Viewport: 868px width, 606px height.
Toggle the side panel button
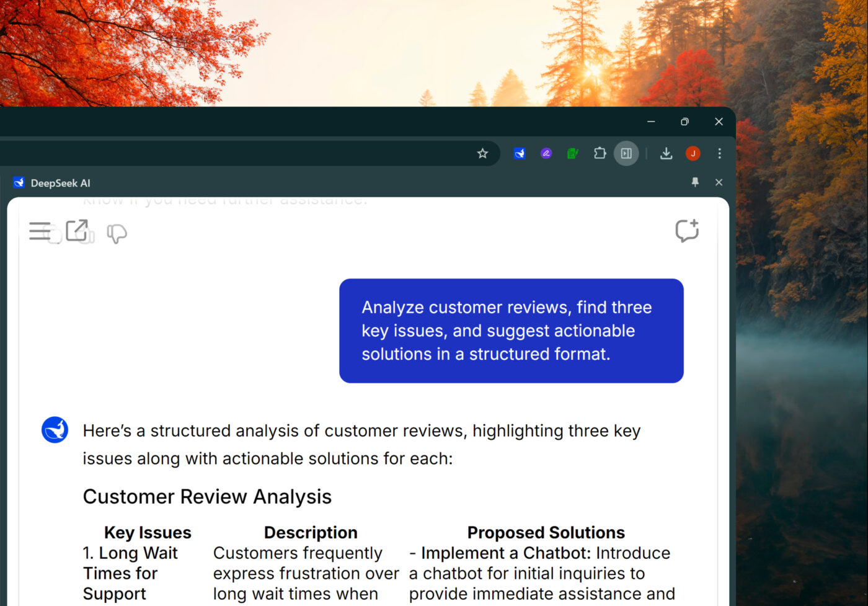pos(626,153)
